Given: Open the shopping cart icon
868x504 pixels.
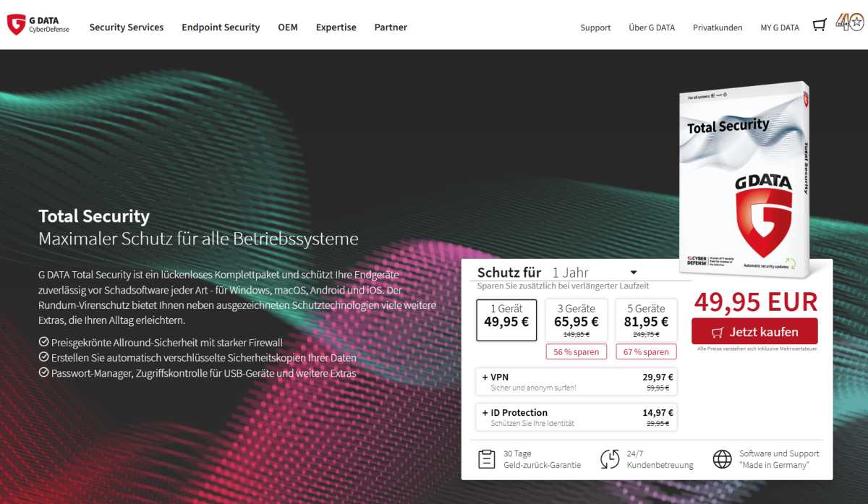Looking at the screenshot, I should click(819, 25).
